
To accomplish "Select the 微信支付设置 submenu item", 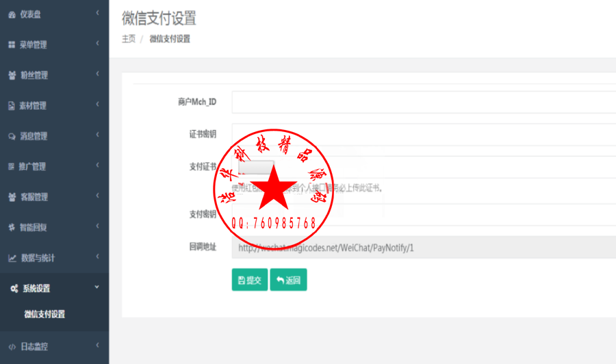I will point(44,314).
